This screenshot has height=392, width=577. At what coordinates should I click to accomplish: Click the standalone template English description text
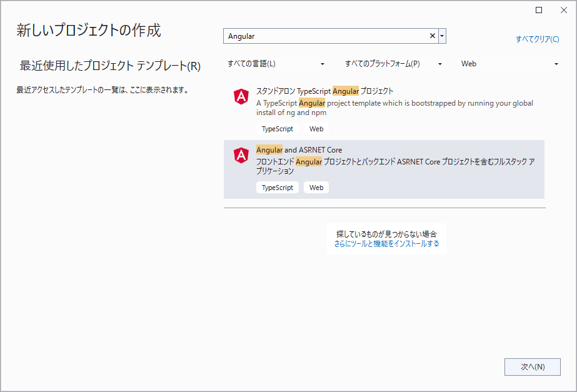point(394,108)
